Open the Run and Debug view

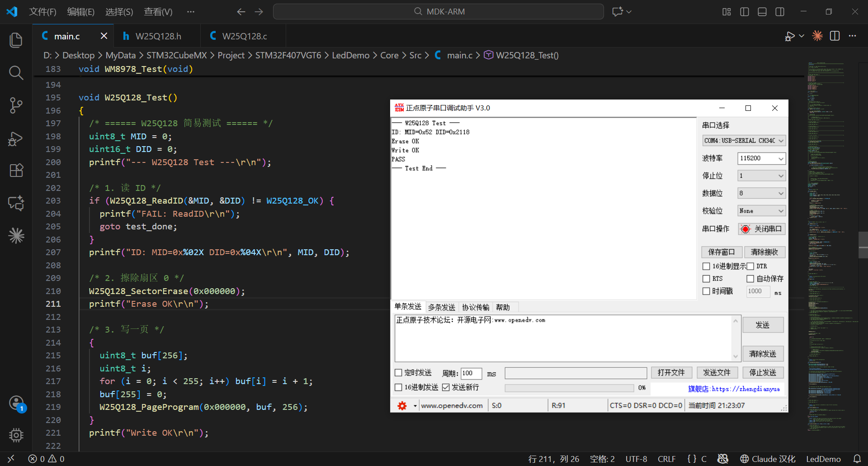(16, 138)
